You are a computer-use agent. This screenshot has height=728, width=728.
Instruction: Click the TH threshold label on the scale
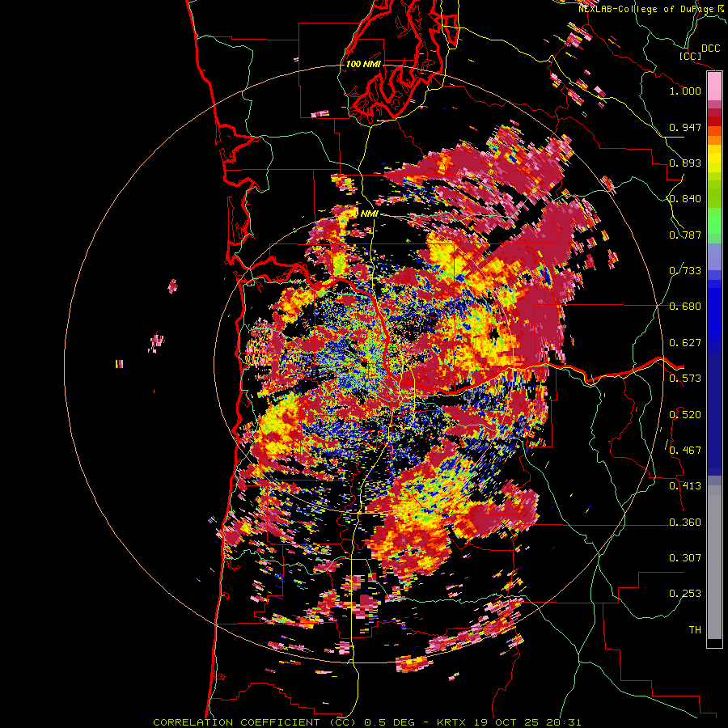pos(695,630)
